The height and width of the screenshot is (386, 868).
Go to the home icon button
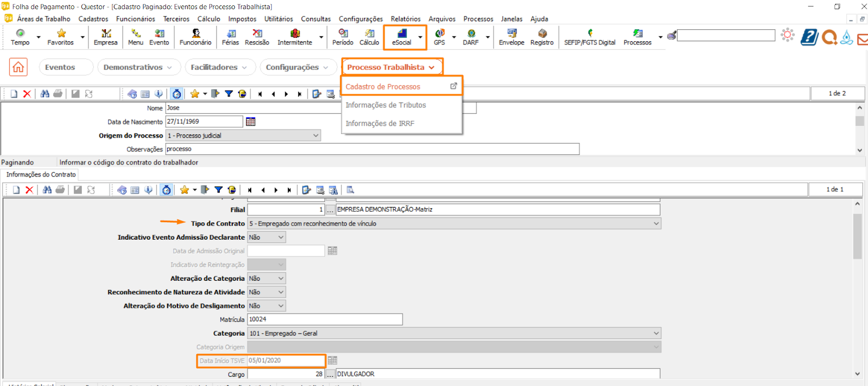(x=18, y=67)
